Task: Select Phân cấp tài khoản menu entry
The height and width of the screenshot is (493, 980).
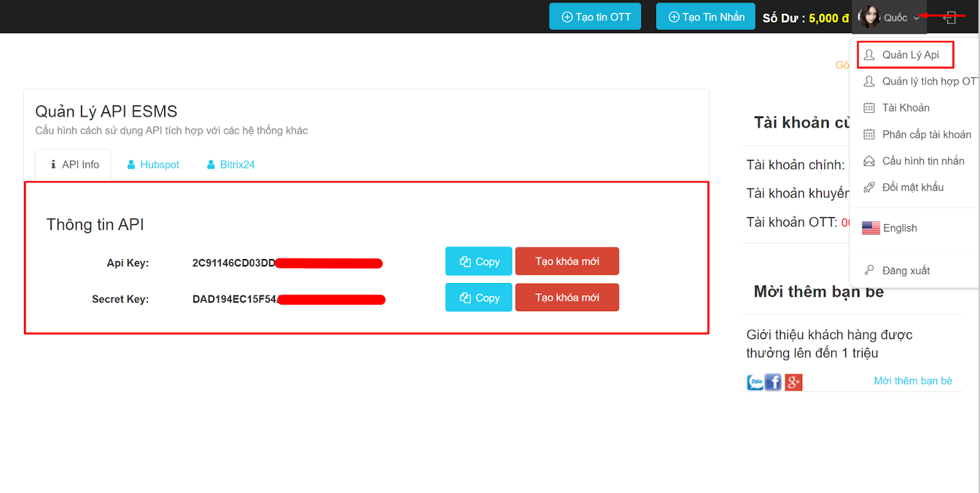Action: coord(926,135)
